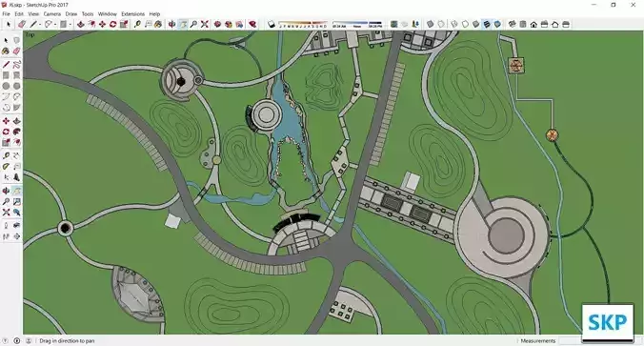The height and width of the screenshot is (346, 644).
Task: Select the Pie tool in left palette
Action: click(16, 108)
